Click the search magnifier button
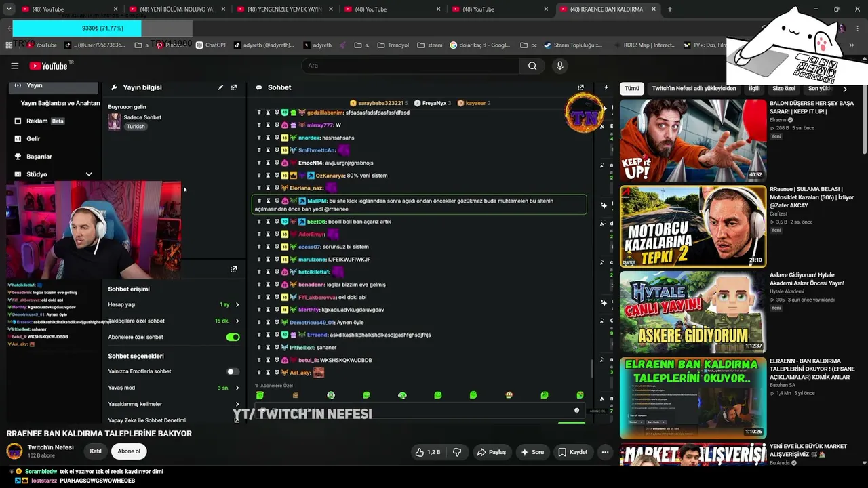The height and width of the screenshot is (488, 868). 532,66
